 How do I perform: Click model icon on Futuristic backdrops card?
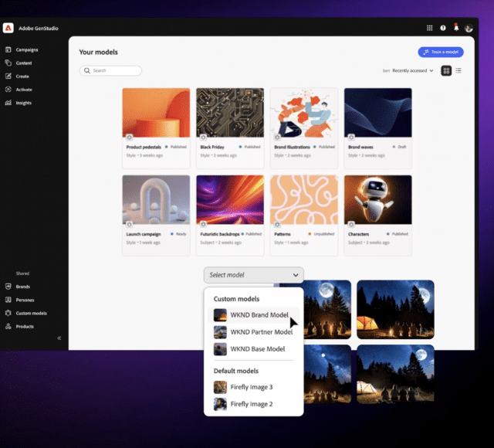click(x=203, y=225)
